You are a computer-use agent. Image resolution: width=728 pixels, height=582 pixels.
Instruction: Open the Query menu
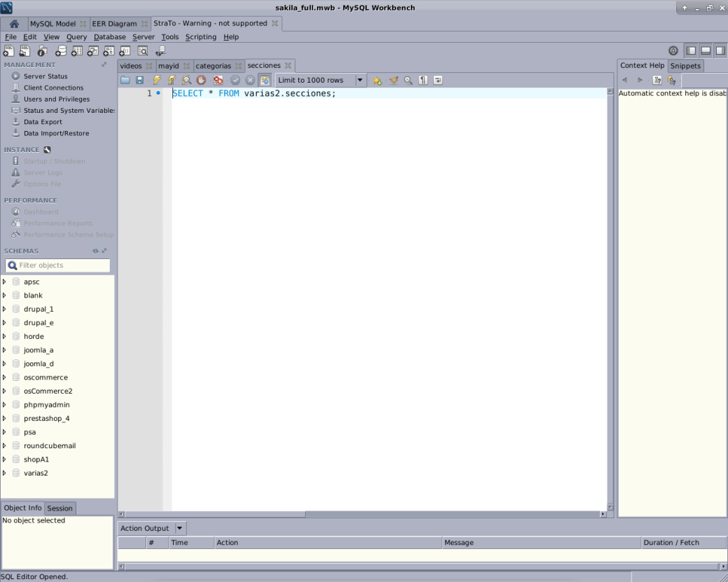(x=76, y=37)
